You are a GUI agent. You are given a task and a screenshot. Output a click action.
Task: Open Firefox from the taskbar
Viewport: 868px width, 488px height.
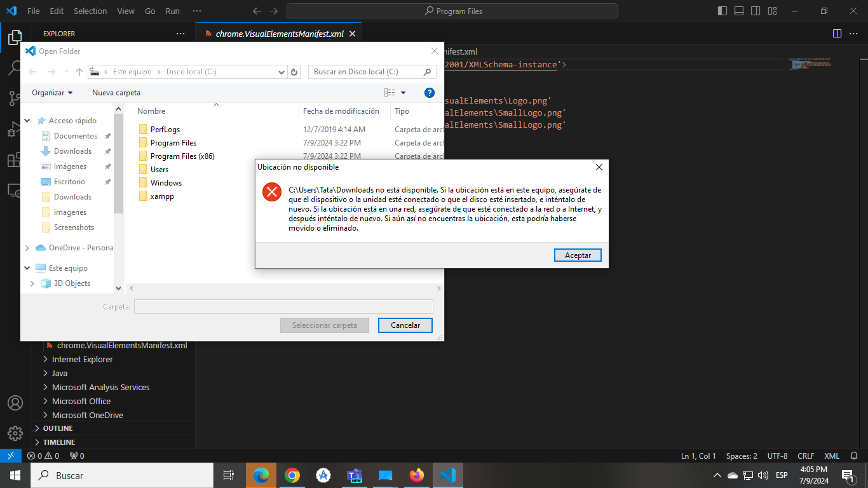pos(417,475)
